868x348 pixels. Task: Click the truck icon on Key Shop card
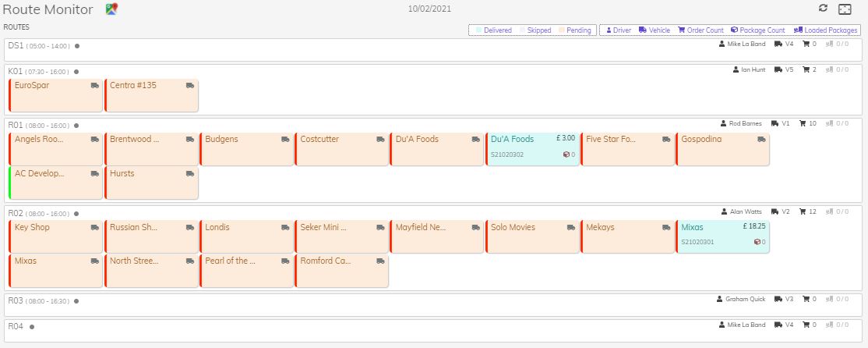[x=94, y=228]
